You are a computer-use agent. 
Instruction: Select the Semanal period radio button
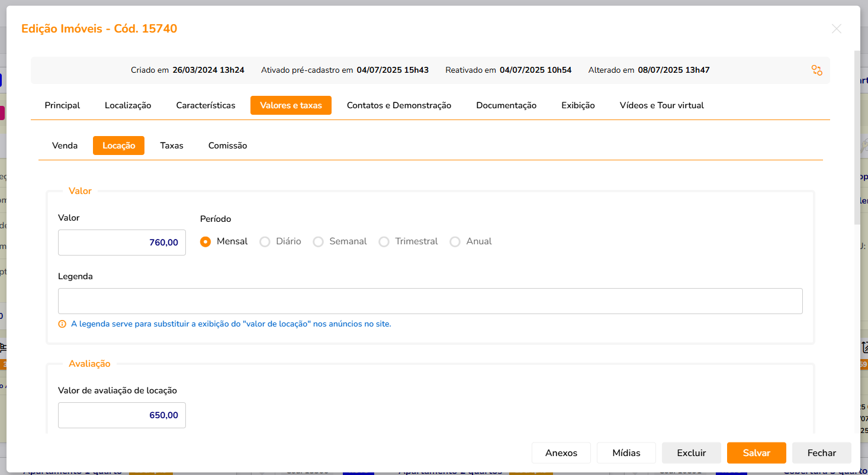[319, 241]
